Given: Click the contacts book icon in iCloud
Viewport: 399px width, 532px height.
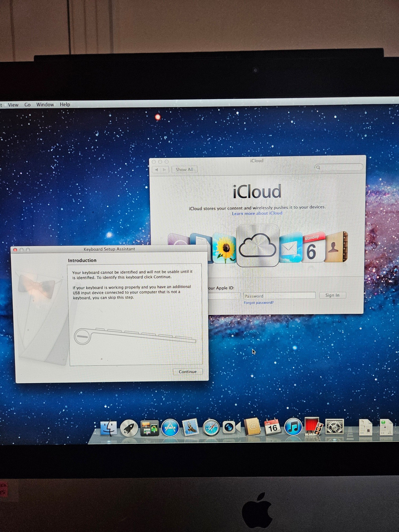Looking at the screenshot, I should point(336,247).
